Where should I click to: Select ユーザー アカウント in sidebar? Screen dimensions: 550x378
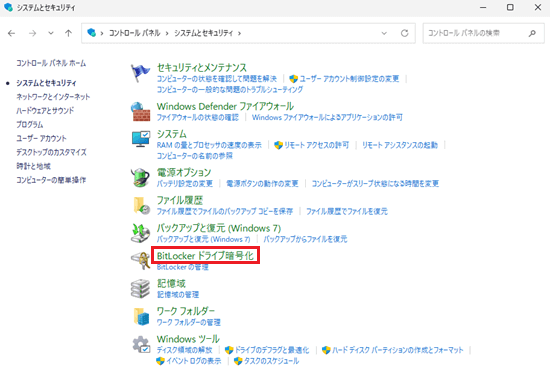pos(41,139)
